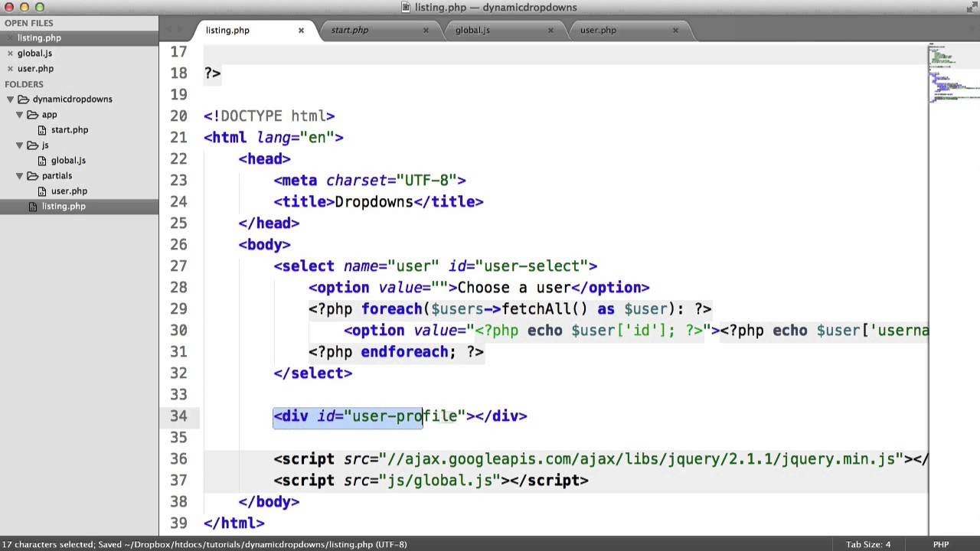Click the window title file icon

tap(407, 8)
